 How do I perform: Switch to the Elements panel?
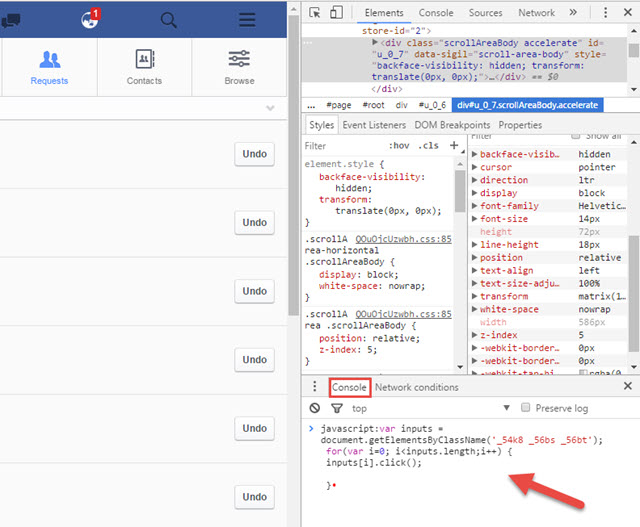click(x=384, y=13)
